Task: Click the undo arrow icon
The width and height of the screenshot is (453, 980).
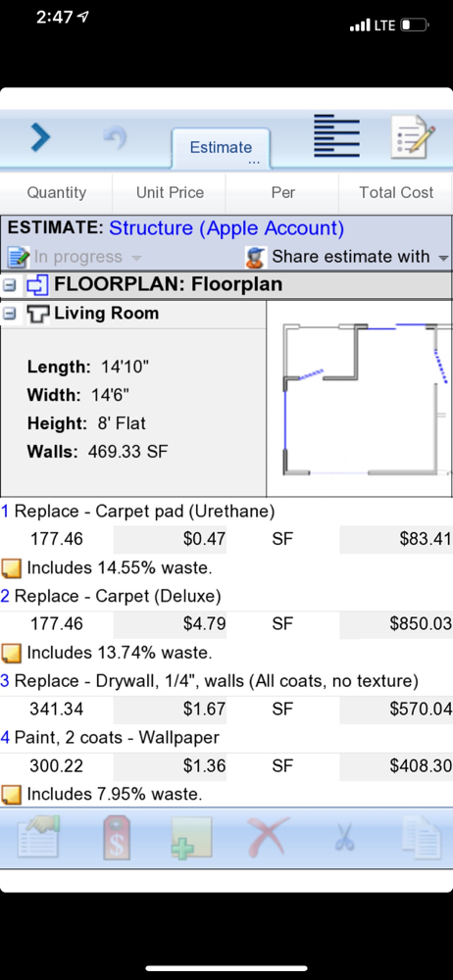Action: click(x=115, y=138)
